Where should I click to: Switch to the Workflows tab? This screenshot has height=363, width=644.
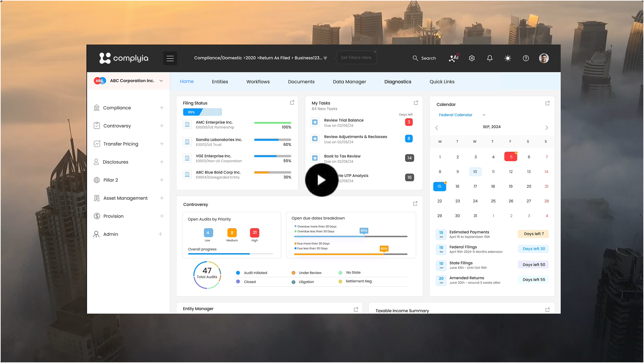point(258,82)
